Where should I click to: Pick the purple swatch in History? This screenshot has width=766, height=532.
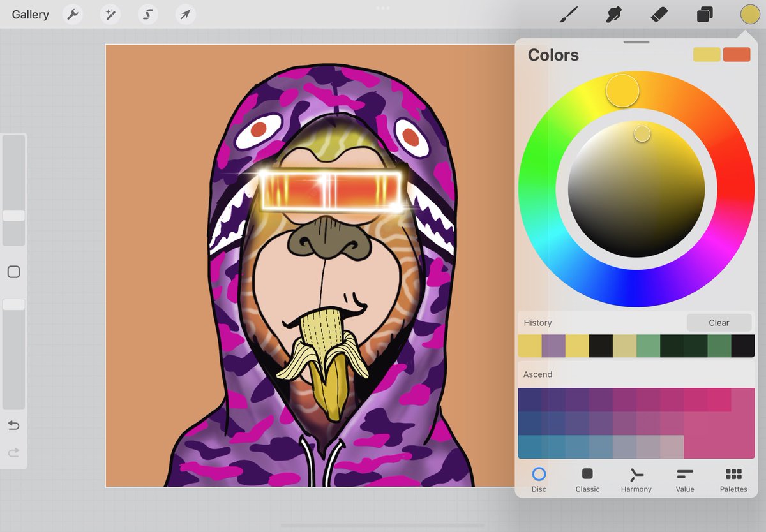coord(553,346)
